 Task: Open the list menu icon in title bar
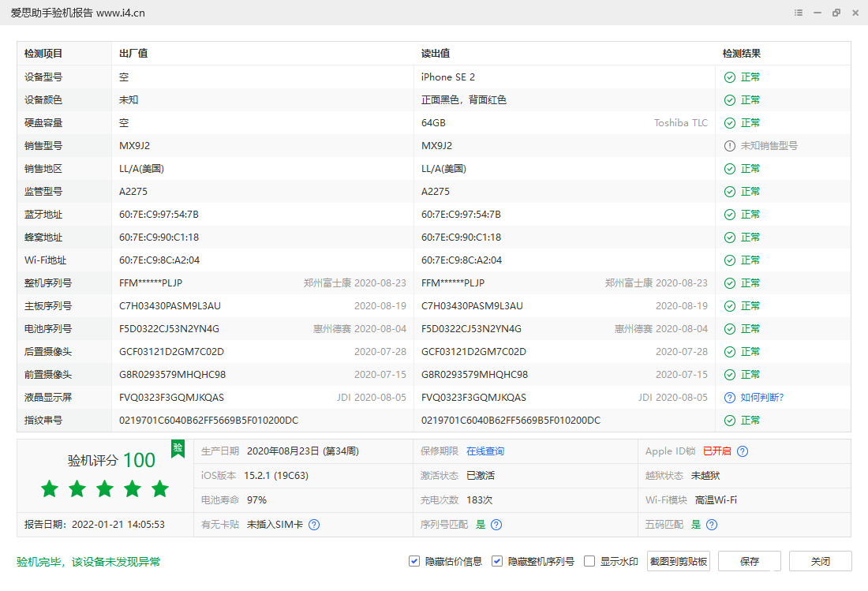(x=799, y=13)
